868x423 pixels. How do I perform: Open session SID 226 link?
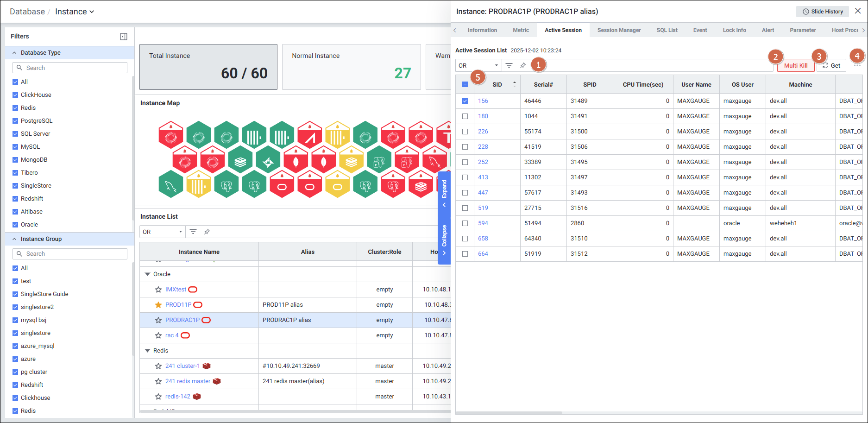pyautogui.click(x=483, y=132)
